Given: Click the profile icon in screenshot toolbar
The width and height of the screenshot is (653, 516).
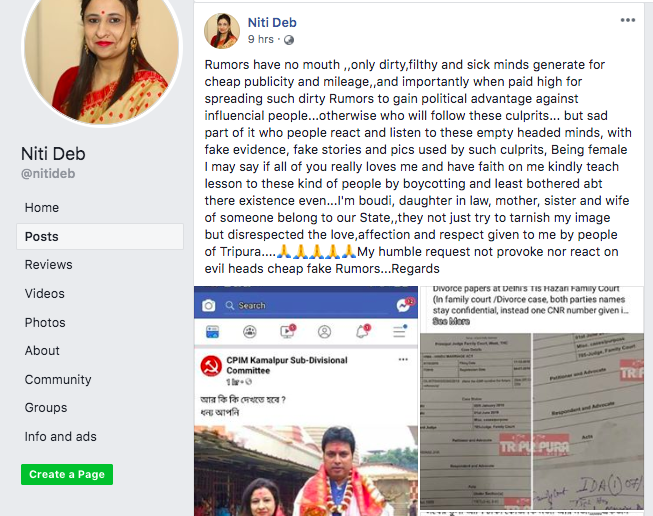Looking at the screenshot, I should [324, 332].
